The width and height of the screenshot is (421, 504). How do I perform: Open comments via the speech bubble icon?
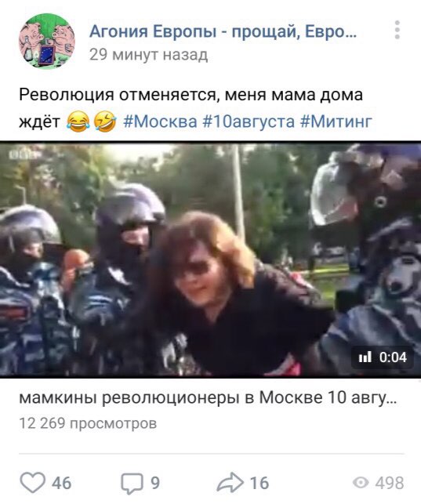pyautogui.click(x=132, y=483)
